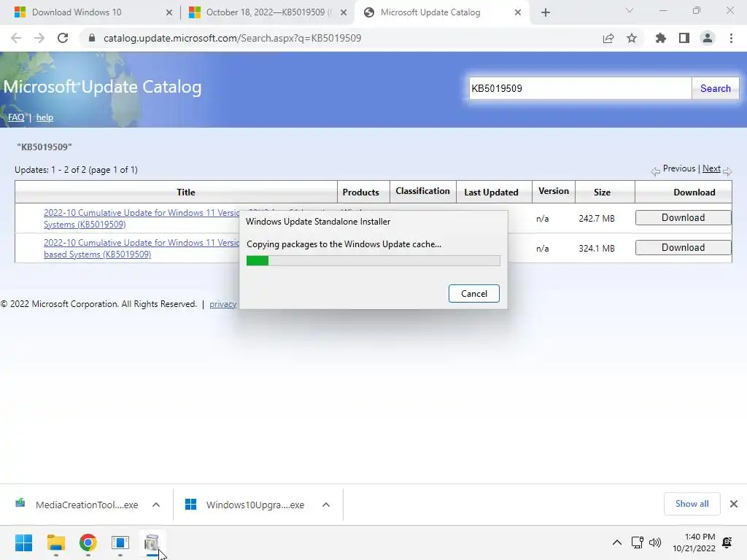Click the 242.7 MB size cell
Screen dimensions: 747x560
coord(597,219)
